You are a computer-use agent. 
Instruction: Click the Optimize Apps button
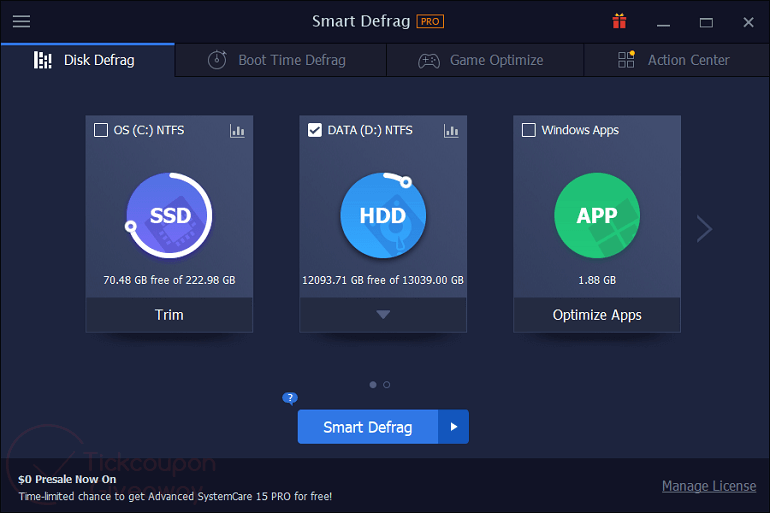(x=597, y=314)
